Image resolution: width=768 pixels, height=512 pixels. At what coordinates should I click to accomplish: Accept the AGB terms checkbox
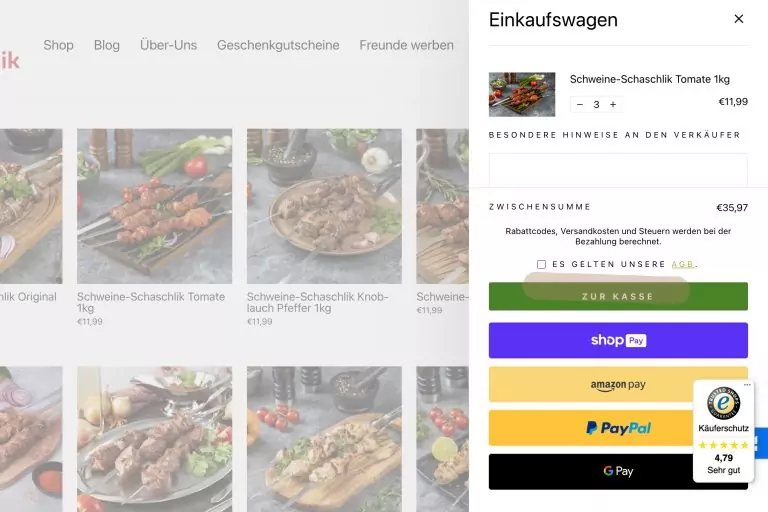(x=541, y=265)
